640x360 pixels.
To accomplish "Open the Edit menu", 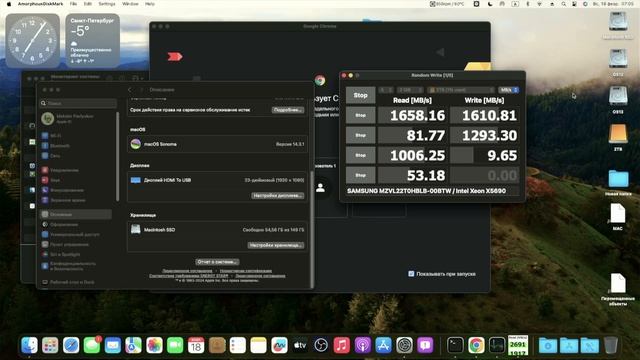I will tap(88, 4).
